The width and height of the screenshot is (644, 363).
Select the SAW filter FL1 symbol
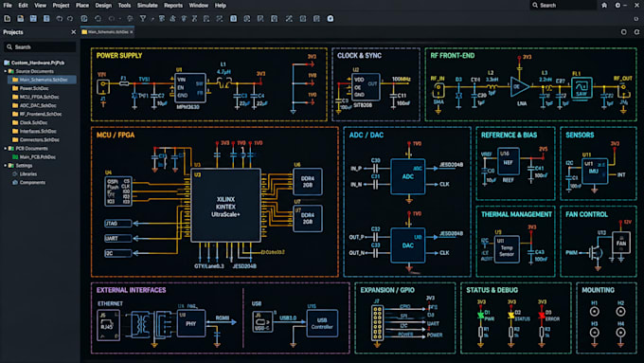[581, 87]
